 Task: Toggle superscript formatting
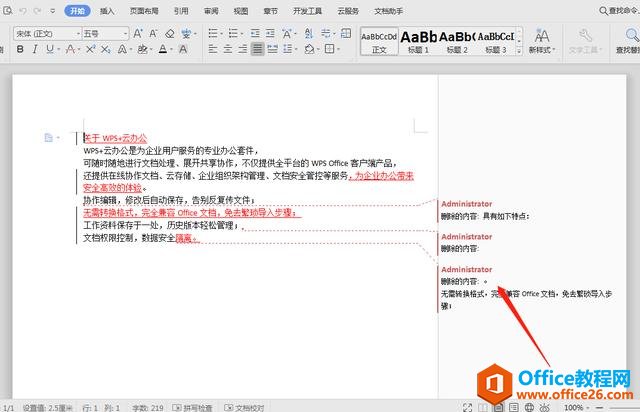91,49
